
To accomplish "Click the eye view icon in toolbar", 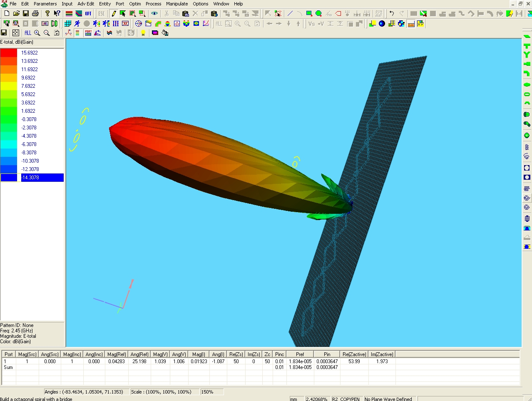I will (x=154, y=14).
